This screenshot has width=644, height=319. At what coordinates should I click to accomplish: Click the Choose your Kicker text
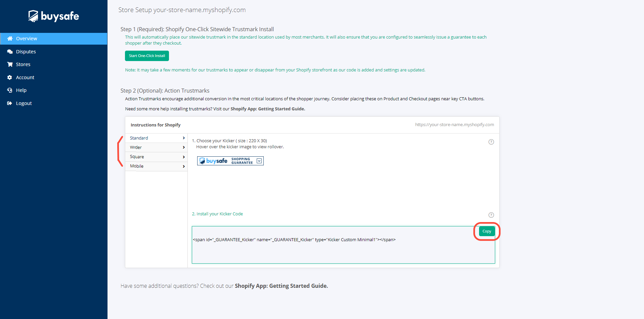[x=229, y=141]
